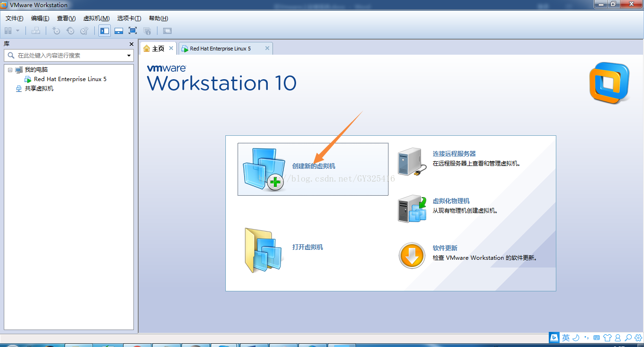Toggle the library sidebar view icon
This screenshot has height=347, width=644.
[x=105, y=31]
